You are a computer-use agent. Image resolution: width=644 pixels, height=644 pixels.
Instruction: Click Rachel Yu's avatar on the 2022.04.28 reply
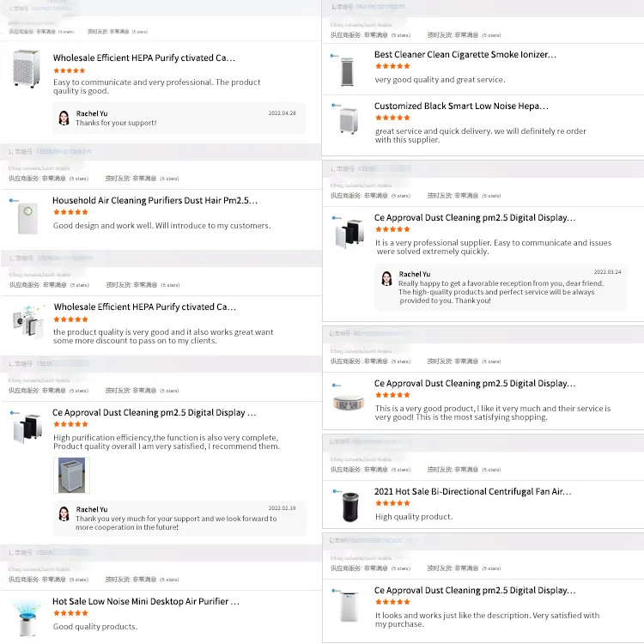pos(64,118)
